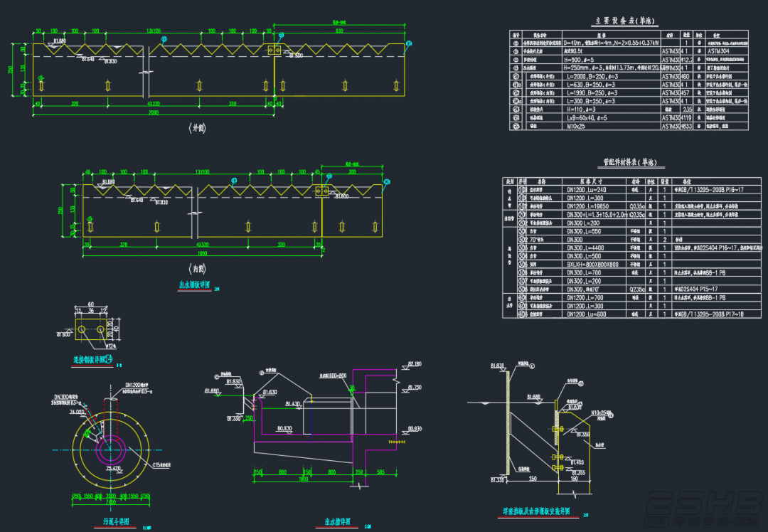Select the DN1200 pipe label on sludge hopper
This screenshot has height=532, width=768.
[x=136, y=385]
